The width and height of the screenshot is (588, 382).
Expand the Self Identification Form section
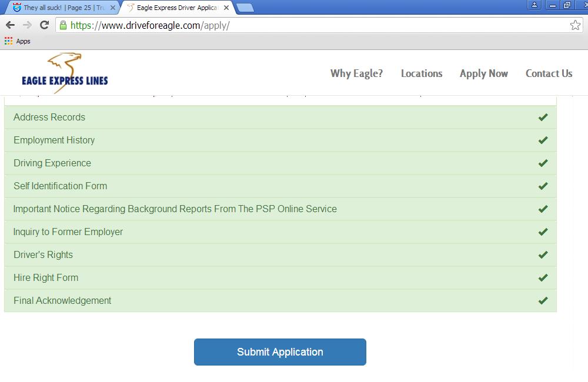pyautogui.click(x=60, y=186)
